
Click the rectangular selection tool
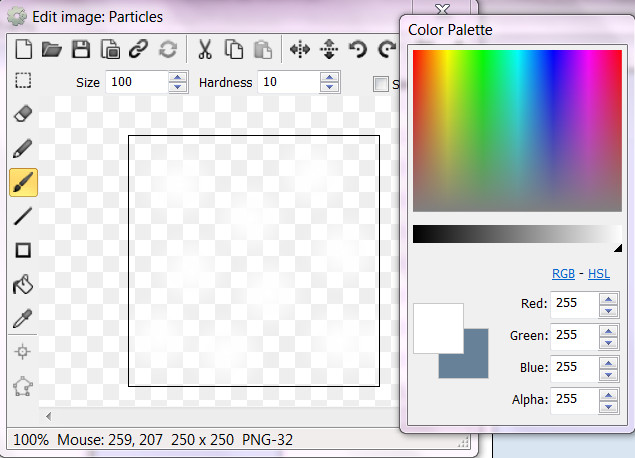[24, 81]
